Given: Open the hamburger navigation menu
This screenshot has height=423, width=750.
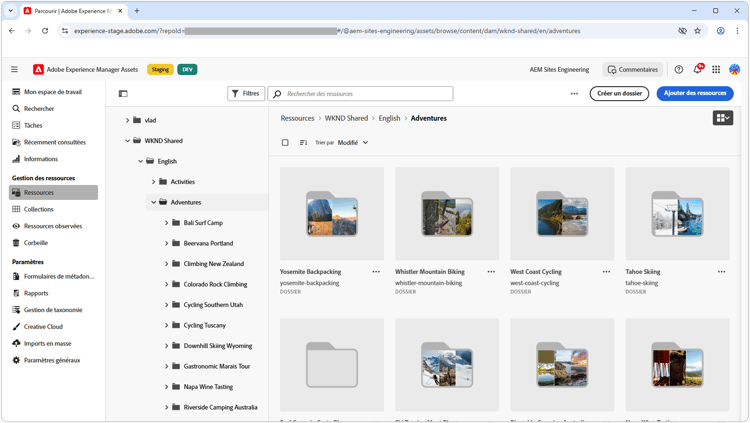Looking at the screenshot, I should click(x=14, y=69).
